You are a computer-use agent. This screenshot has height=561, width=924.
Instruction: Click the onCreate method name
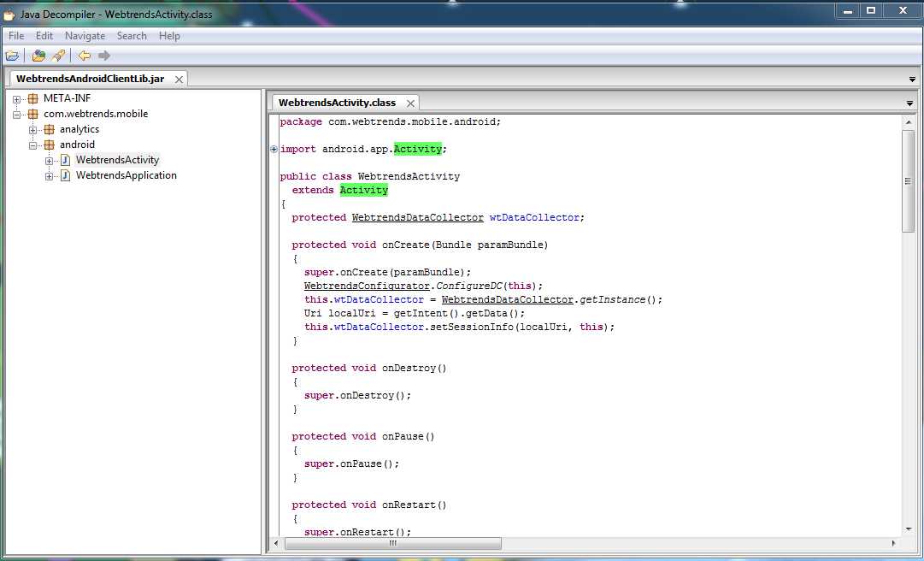406,245
